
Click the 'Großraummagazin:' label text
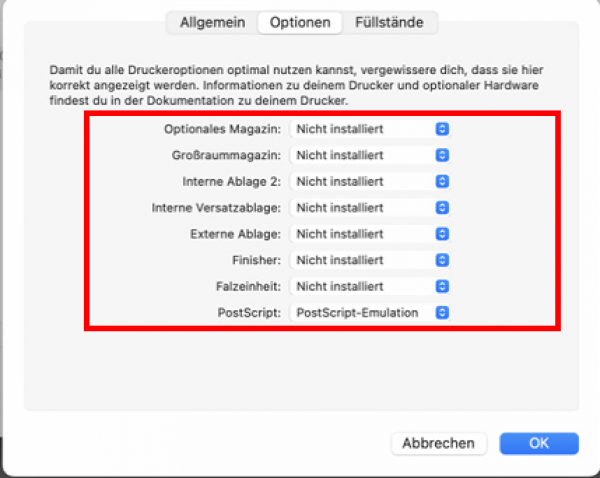pyautogui.click(x=227, y=155)
